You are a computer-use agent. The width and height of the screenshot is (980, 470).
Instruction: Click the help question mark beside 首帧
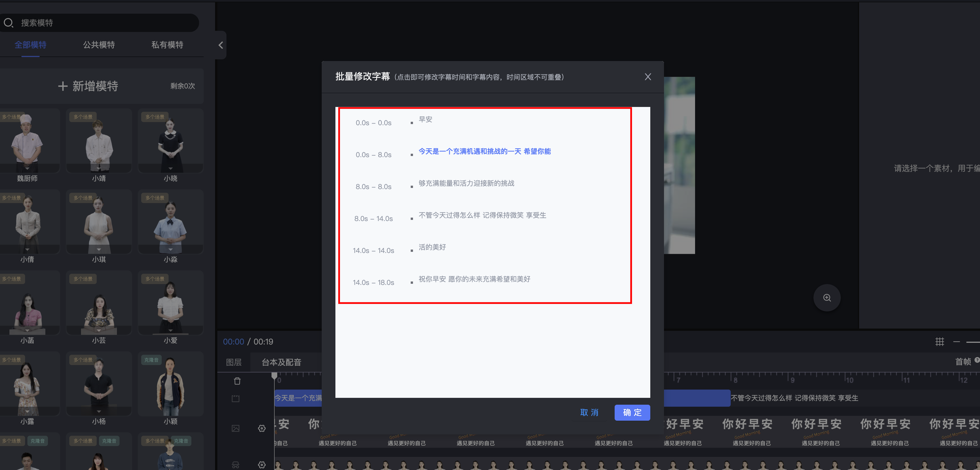(977, 360)
